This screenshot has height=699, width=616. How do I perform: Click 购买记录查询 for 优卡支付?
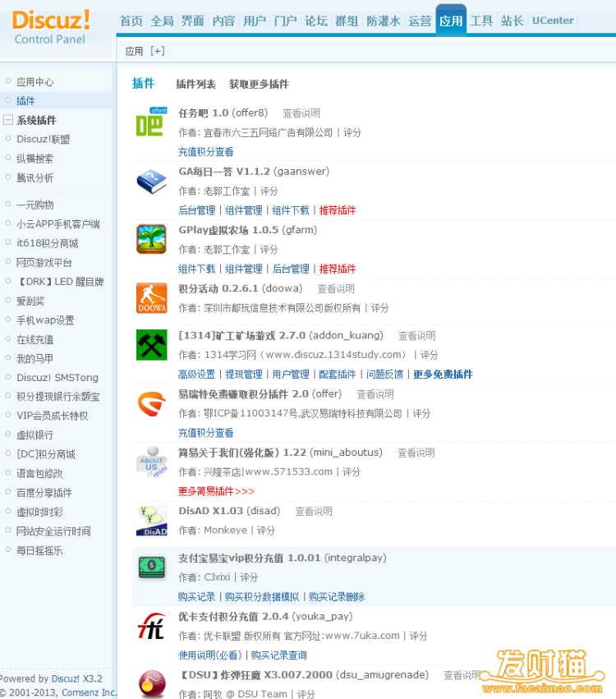278,655
